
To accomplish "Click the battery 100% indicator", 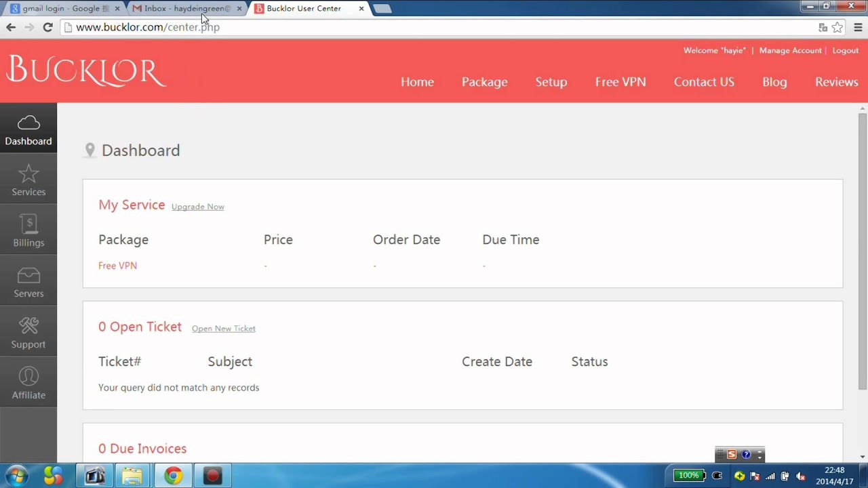I will [689, 476].
